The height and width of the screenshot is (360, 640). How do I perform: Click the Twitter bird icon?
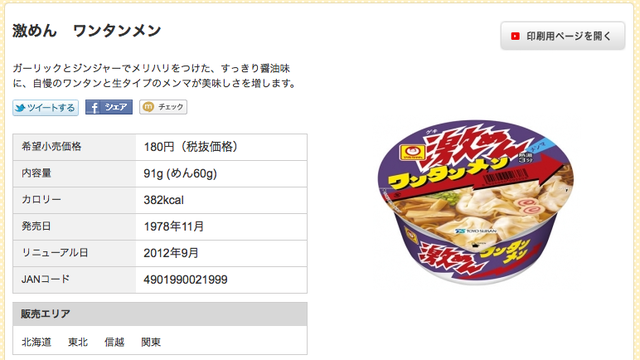(x=20, y=108)
